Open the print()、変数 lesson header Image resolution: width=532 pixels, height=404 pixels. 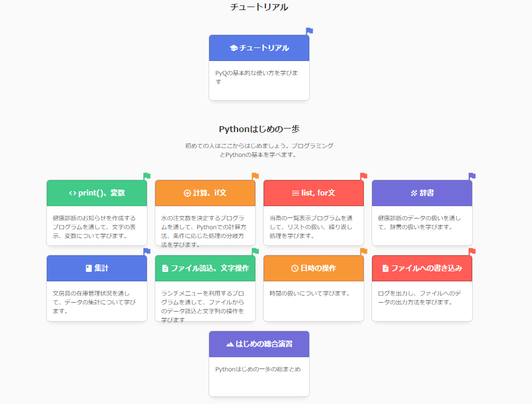[97, 193]
